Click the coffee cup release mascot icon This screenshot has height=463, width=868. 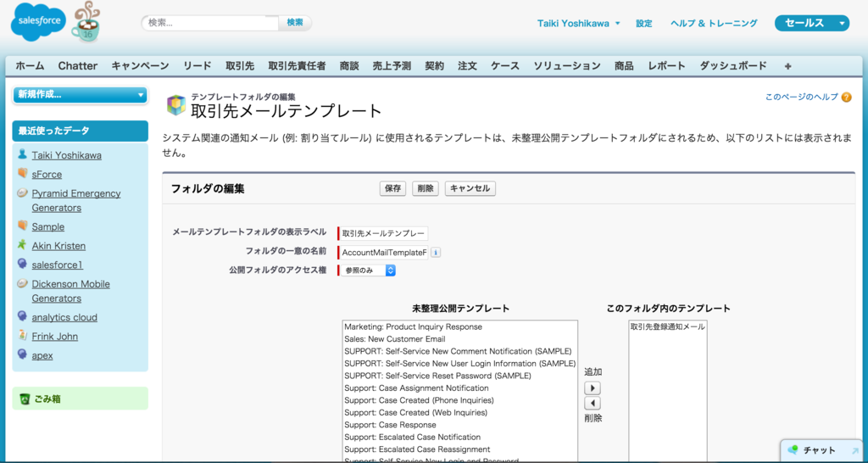(x=86, y=22)
